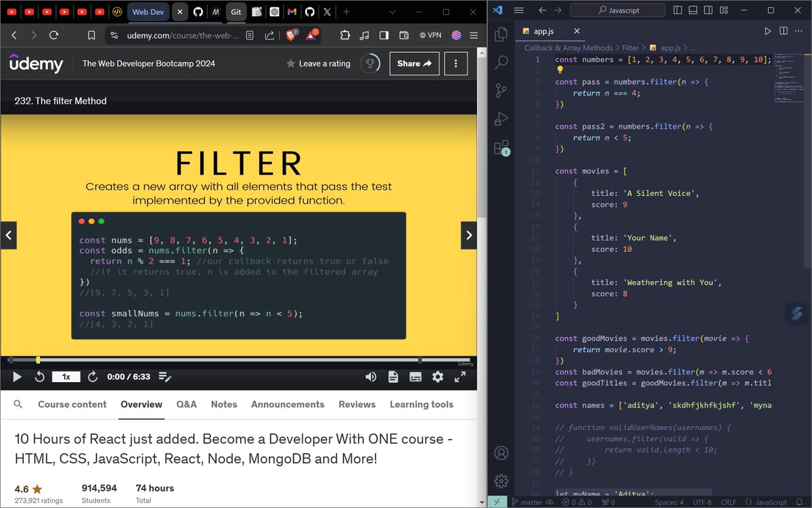
Task: Open the Explorer view in VS Code
Action: pos(501,34)
